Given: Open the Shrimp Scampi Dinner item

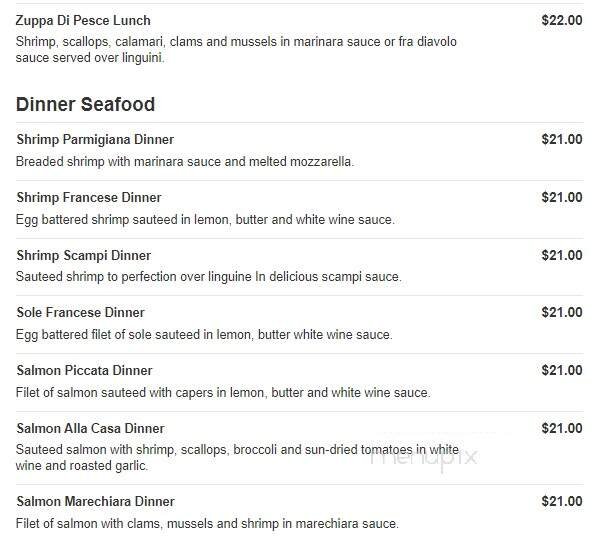Looking at the screenshot, I should coord(84,255).
